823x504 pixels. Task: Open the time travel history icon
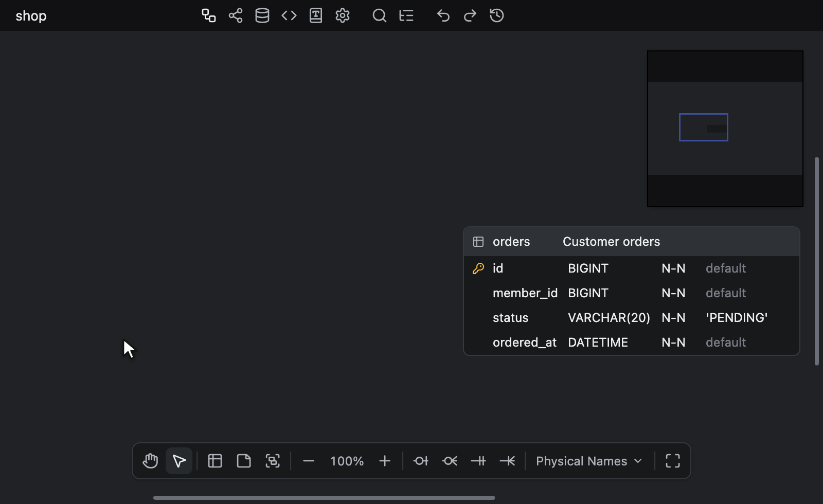tap(497, 15)
